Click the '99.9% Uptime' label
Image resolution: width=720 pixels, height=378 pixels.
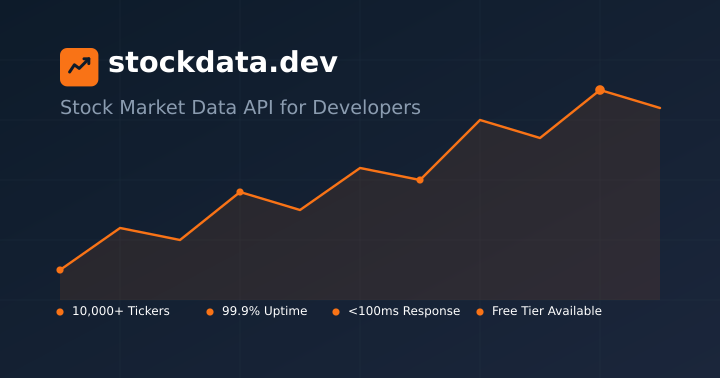264,311
